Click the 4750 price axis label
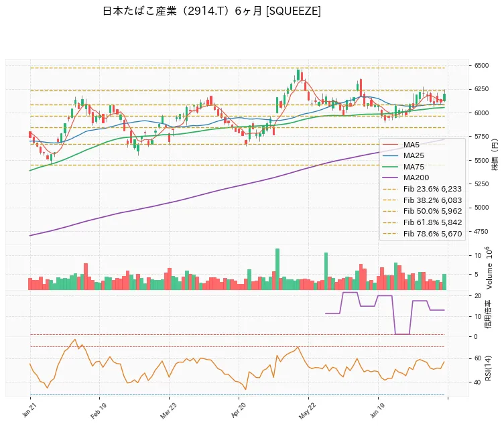Image resolution: width=504 pixels, height=426 pixels. tap(481, 231)
